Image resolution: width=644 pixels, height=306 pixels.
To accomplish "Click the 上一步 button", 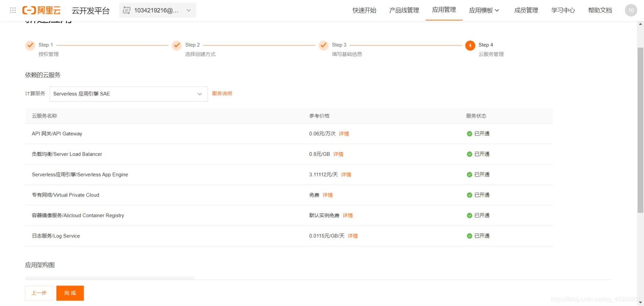I will click(x=39, y=293).
